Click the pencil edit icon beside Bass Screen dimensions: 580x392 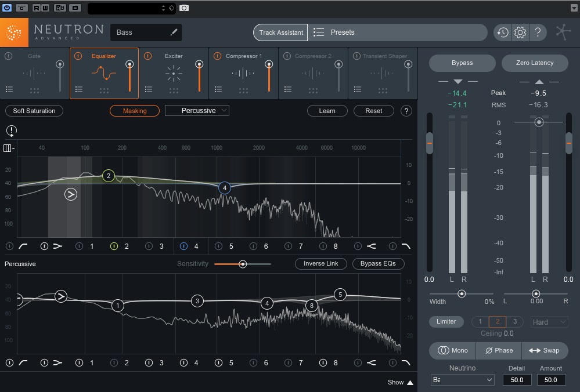pyautogui.click(x=174, y=32)
